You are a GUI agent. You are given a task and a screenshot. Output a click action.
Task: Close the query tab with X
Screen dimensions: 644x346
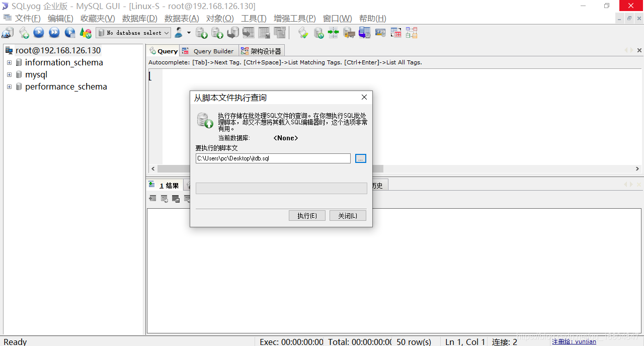point(639,50)
